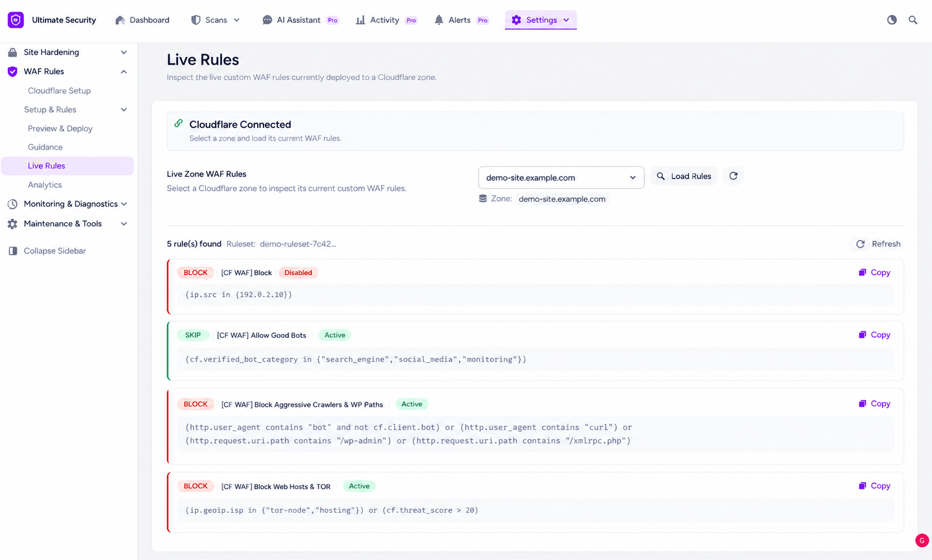Click the Refresh button for rules list

coord(878,244)
